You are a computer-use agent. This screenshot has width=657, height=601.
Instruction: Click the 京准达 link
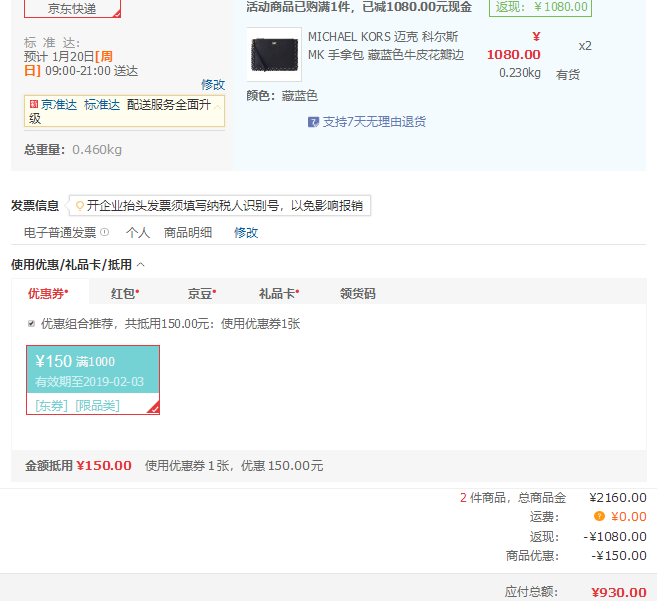[59, 104]
